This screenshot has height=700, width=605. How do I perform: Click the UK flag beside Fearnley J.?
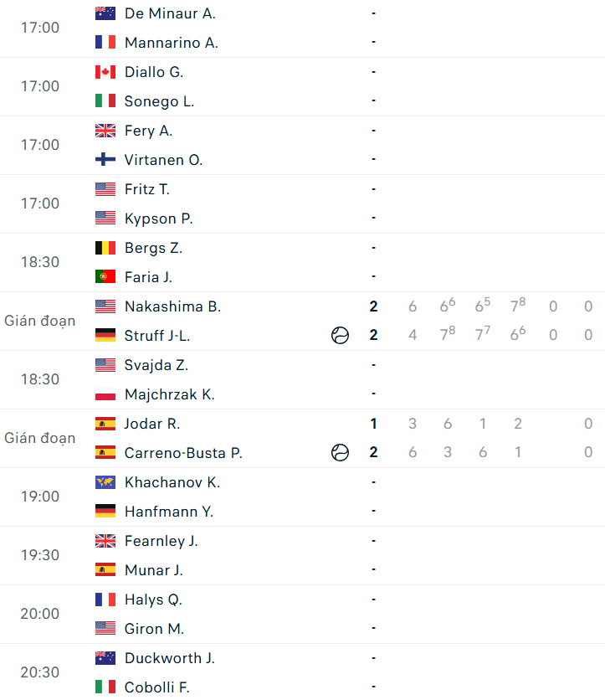click(105, 541)
